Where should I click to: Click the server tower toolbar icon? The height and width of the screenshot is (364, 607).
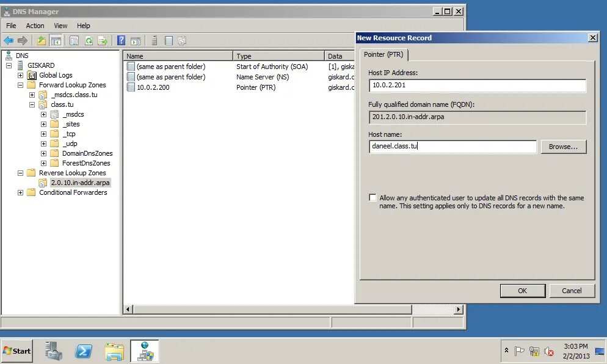pos(154,40)
